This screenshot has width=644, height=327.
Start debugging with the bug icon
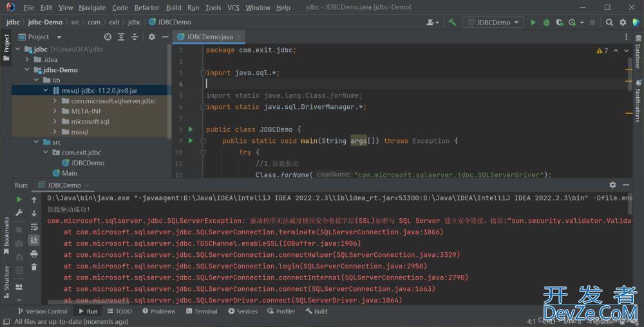546,22
